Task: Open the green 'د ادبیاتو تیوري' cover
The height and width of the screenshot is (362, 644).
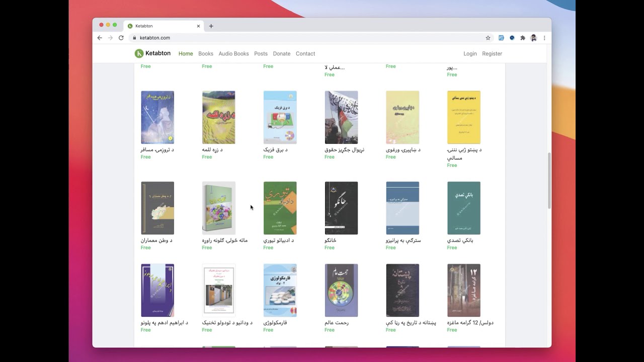Action: 280,208
